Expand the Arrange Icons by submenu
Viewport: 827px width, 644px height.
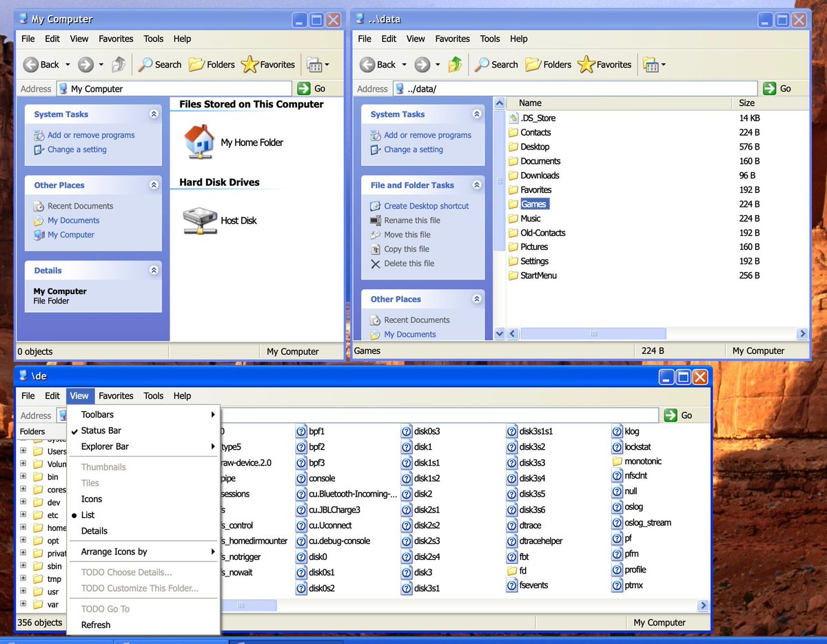point(143,552)
